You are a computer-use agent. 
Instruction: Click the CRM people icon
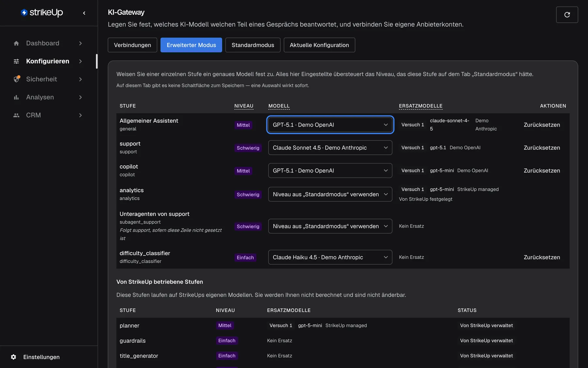click(16, 115)
